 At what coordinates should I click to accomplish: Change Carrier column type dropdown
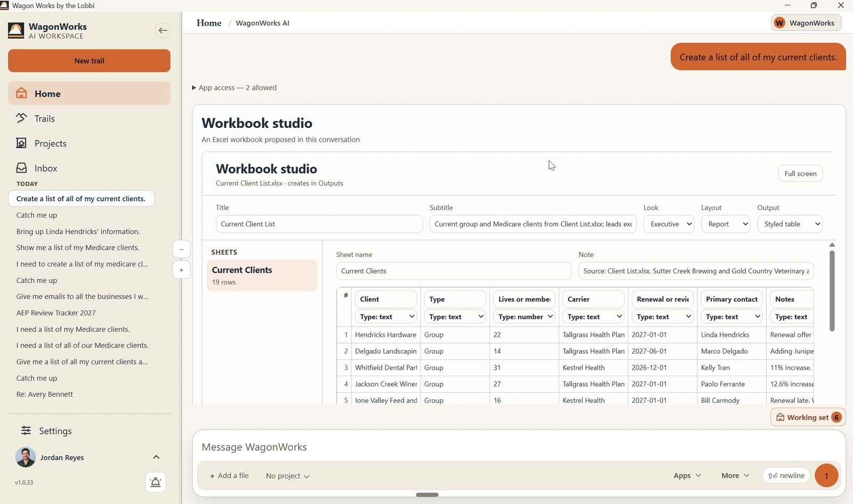pos(593,316)
